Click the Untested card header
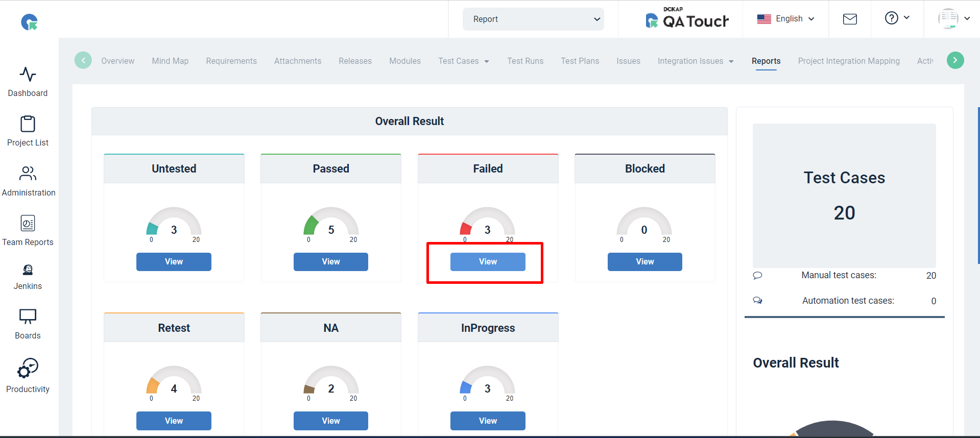 [x=174, y=169]
